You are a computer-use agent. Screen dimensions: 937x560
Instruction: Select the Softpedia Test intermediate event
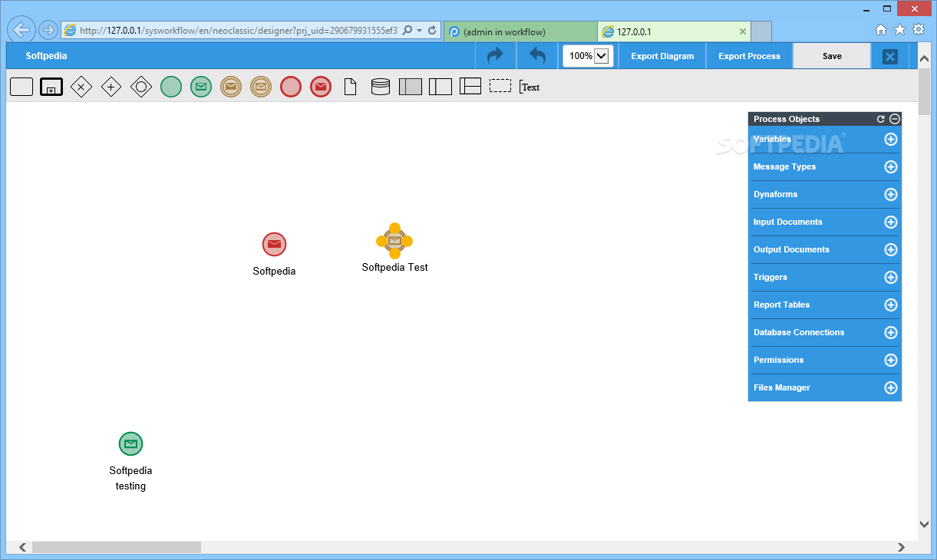point(394,241)
